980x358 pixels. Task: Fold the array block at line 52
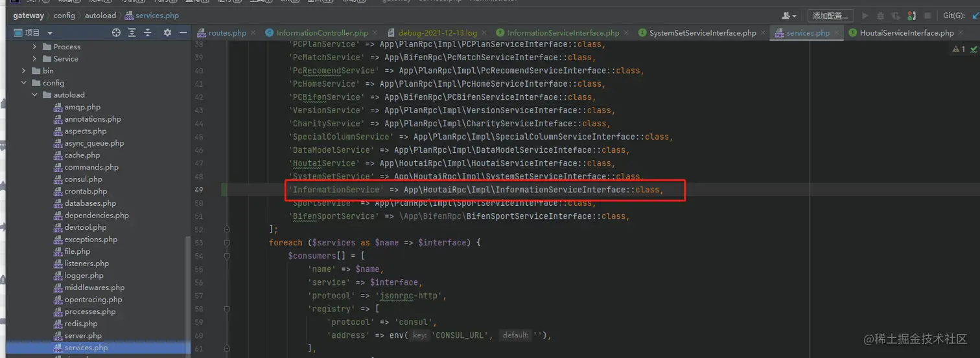click(227, 229)
